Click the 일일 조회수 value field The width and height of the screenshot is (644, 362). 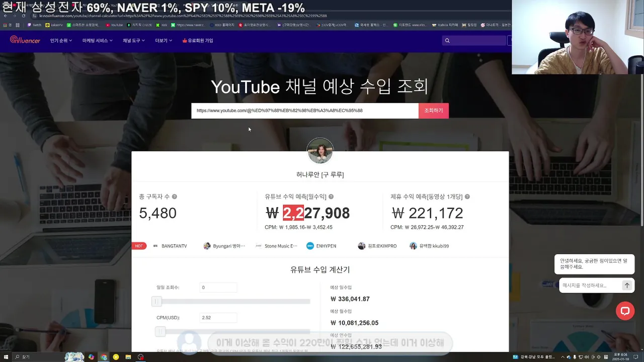click(x=218, y=288)
